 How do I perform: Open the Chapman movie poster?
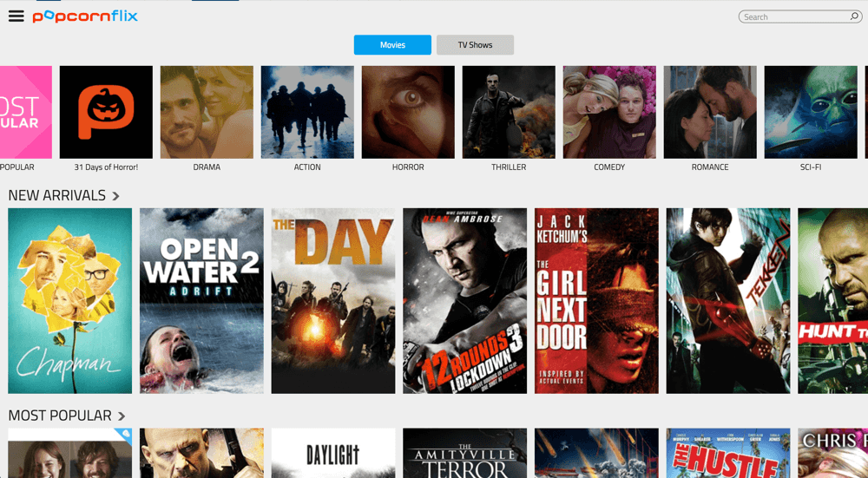pyautogui.click(x=69, y=301)
